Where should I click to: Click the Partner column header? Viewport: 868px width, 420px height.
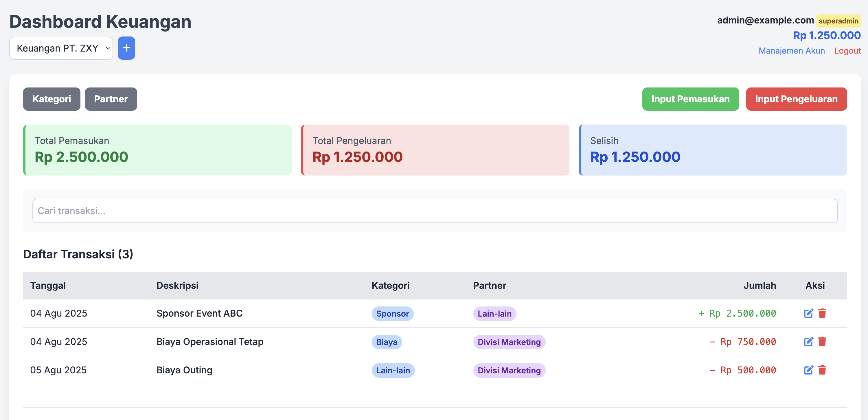(x=489, y=286)
